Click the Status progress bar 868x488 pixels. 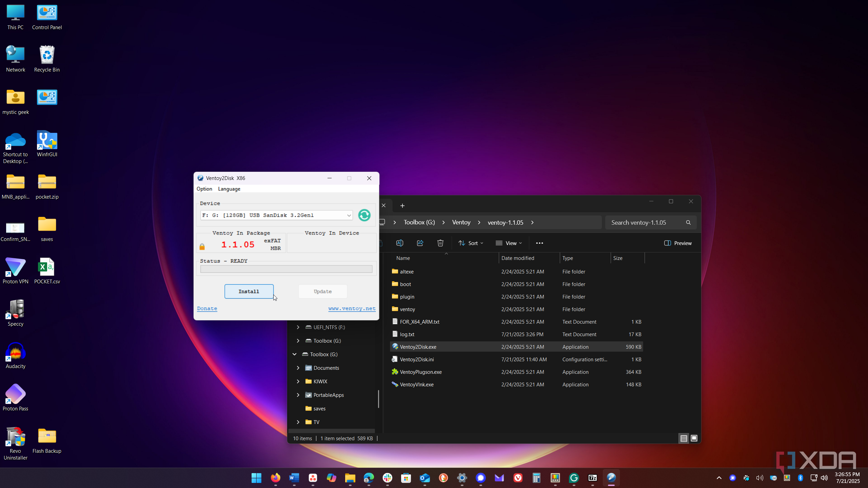point(286,269)
